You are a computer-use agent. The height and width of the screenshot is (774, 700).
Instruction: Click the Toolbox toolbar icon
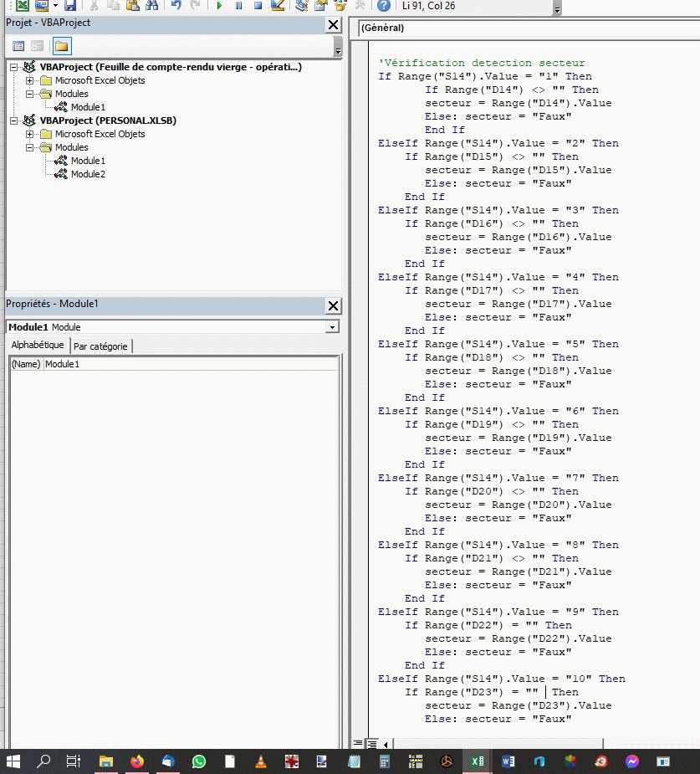[360, 5]
